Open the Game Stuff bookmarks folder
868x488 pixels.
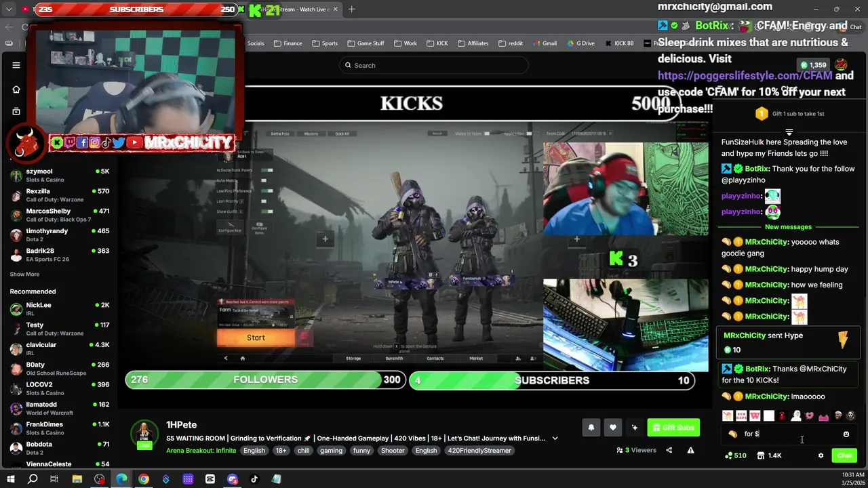click(366, 43)
